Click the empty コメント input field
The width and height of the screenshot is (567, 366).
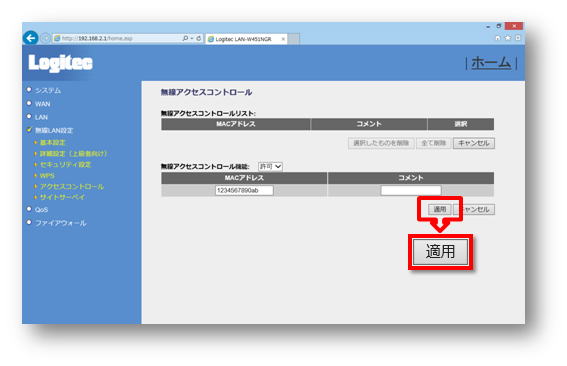411,190
